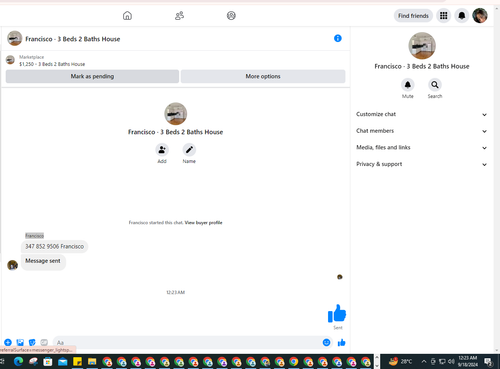Show hidden system tray icons chevron

(424, 361)
